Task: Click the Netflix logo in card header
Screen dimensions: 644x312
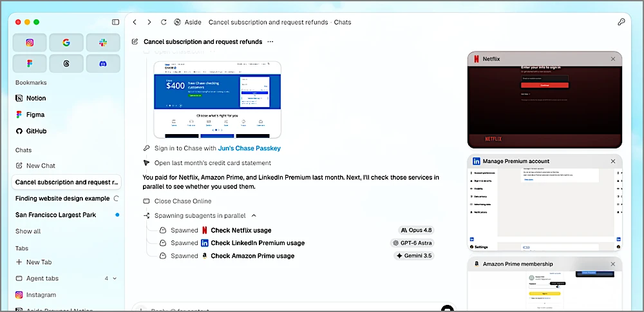Action: click(x=477, y=59)
